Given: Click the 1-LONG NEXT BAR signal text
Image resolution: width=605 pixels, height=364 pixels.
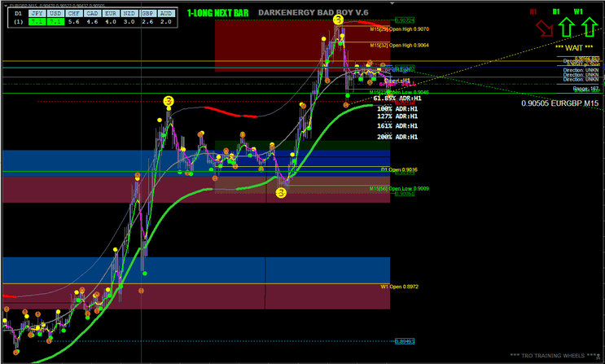Looking at the screenshot, I should point(216,13).
